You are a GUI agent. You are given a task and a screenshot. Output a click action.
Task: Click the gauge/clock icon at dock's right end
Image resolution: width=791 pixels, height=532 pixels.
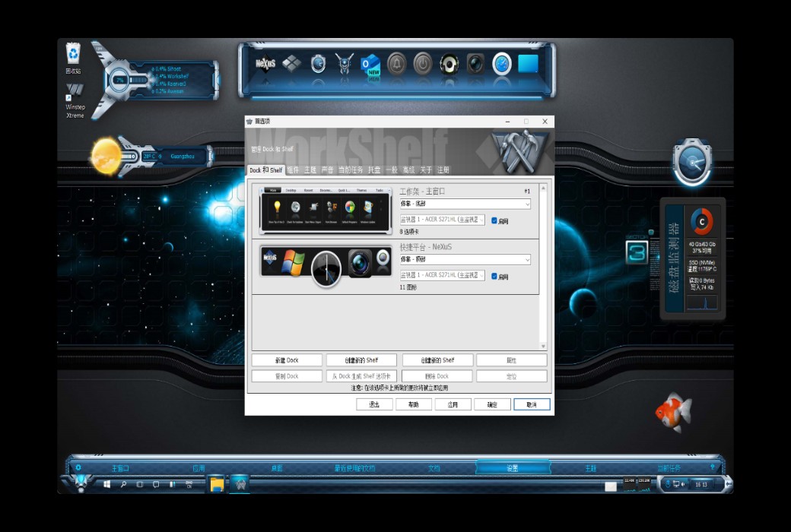coord(501,64)
